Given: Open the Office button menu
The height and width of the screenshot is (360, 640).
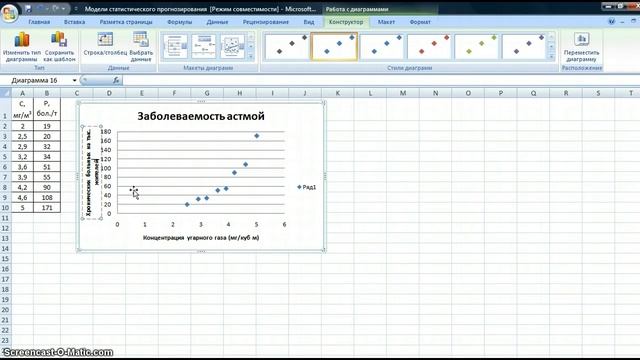Looking at the screenshot, I should tap(9, 13).
